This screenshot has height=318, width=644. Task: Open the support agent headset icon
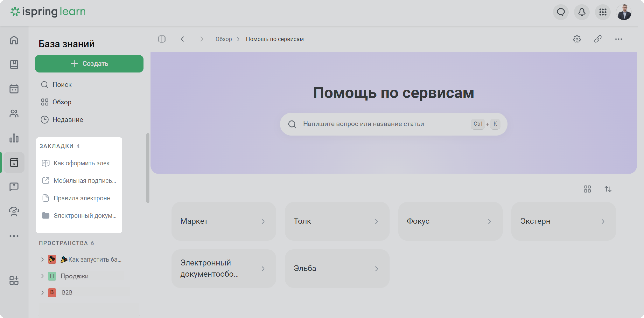(14, 211)
